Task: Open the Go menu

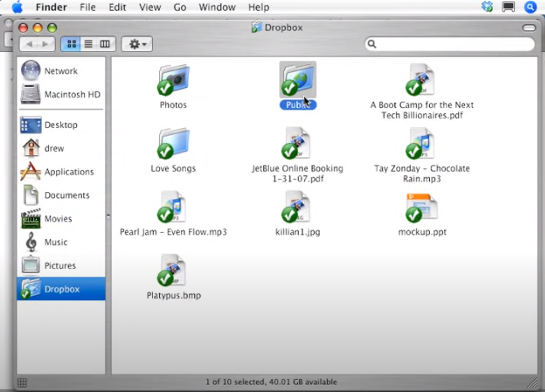Action: pos(180,7)
